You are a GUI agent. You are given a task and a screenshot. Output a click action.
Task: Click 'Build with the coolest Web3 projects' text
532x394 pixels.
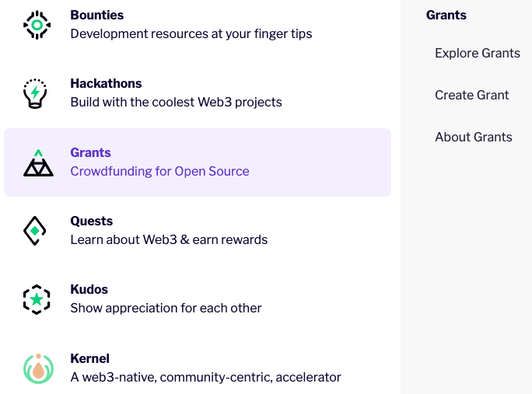coord(176,102)
